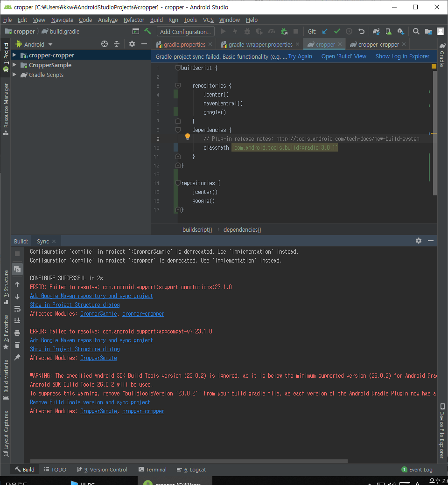Click the print icon in Build panel

[x=17, y=333]
